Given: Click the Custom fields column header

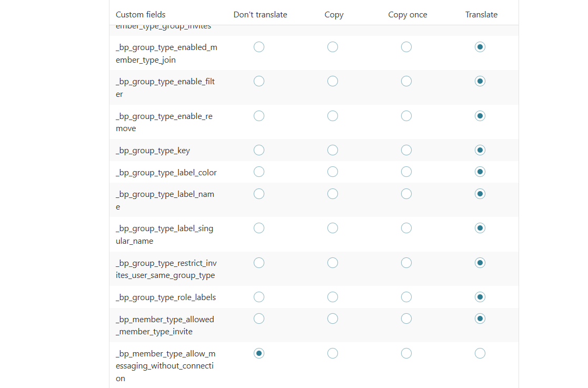Looking at the screenshot, I should point(141,15).
